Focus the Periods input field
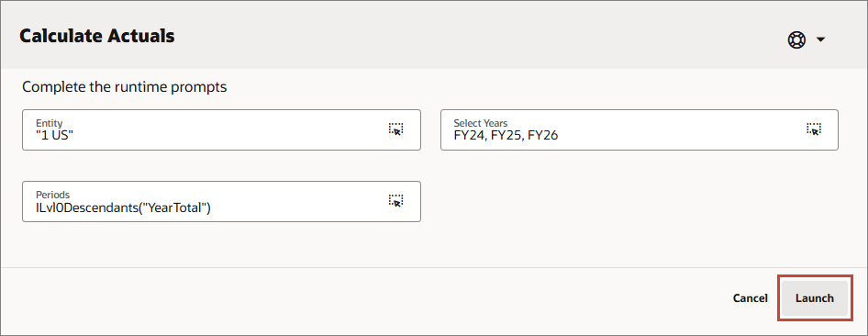Image resolution: width=868 pixels, height=336 pixels. click(221, 201)
